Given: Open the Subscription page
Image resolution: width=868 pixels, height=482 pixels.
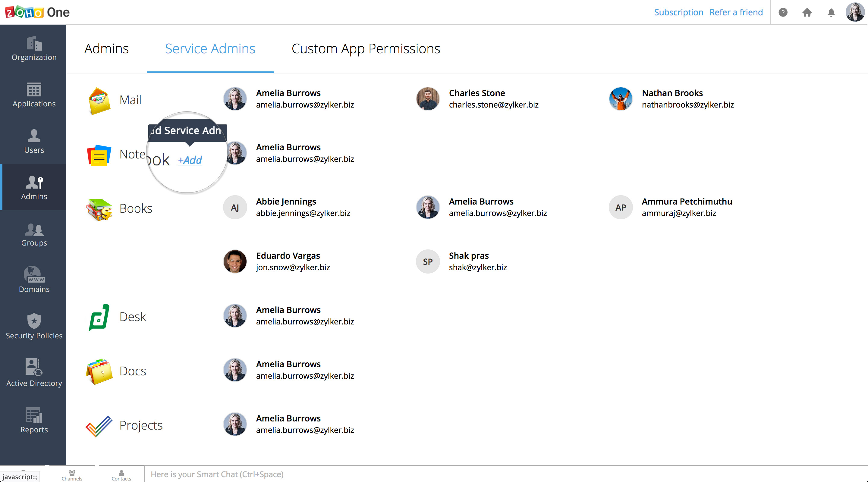Looking at the screenshot, I should click(678, 12).
